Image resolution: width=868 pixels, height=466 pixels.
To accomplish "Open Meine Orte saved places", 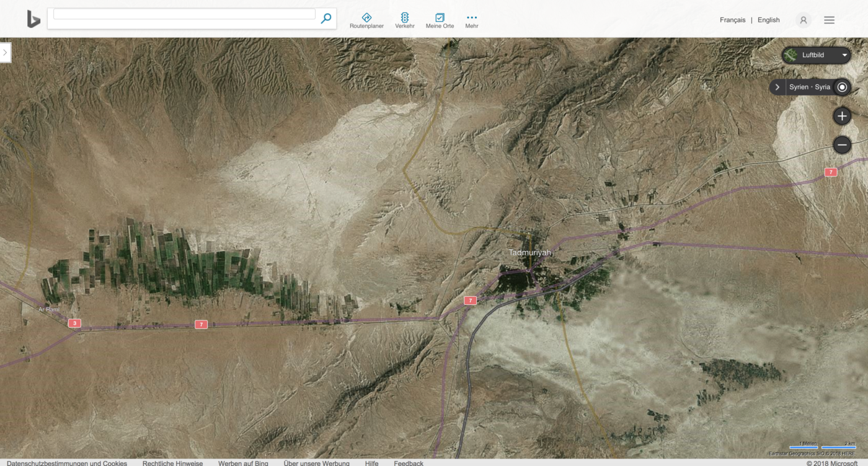I will (x=440, y=20).
